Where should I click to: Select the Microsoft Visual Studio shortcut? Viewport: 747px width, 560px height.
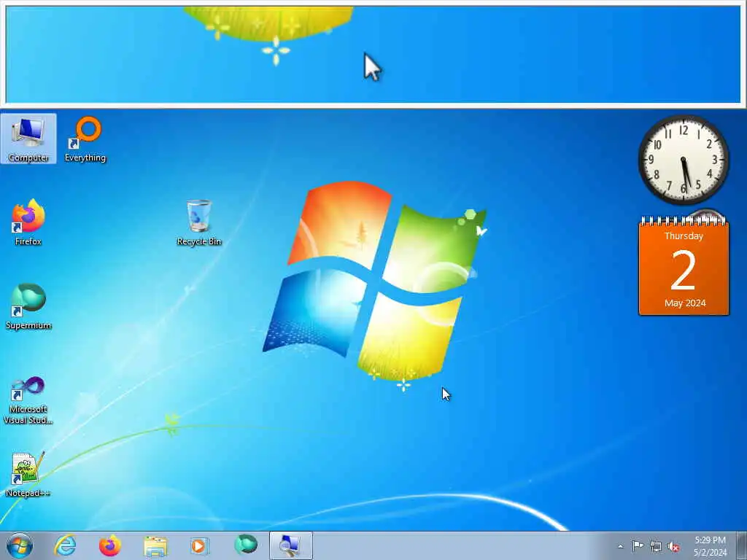point(28,400)
